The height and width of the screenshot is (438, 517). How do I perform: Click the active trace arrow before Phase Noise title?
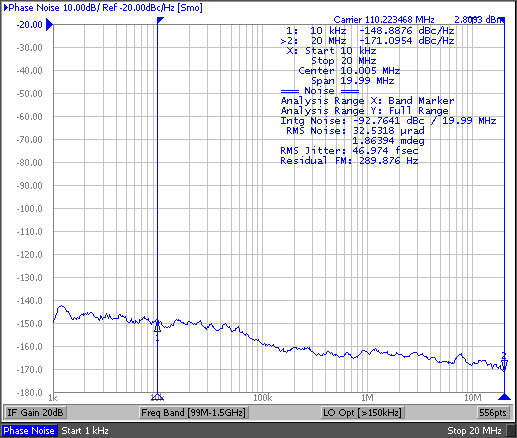[6, 8]
